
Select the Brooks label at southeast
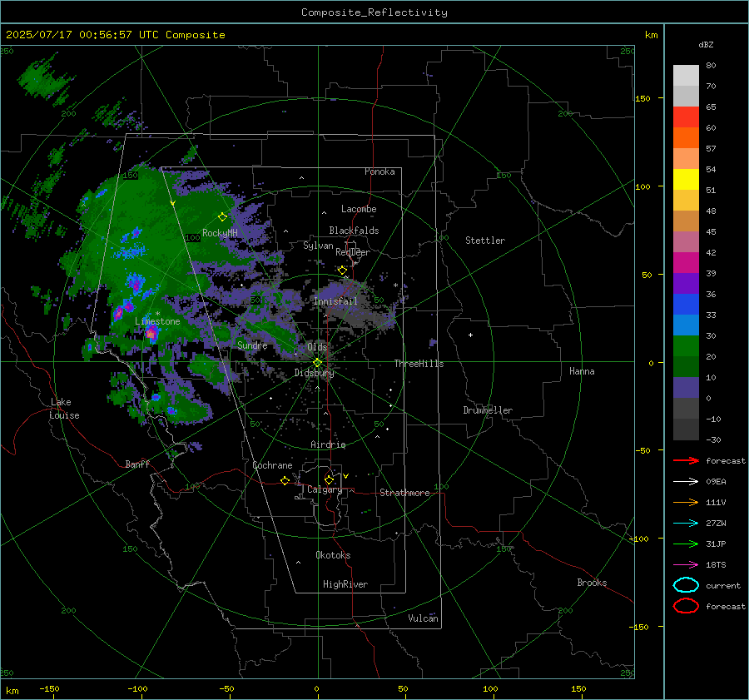coord(592,583)
